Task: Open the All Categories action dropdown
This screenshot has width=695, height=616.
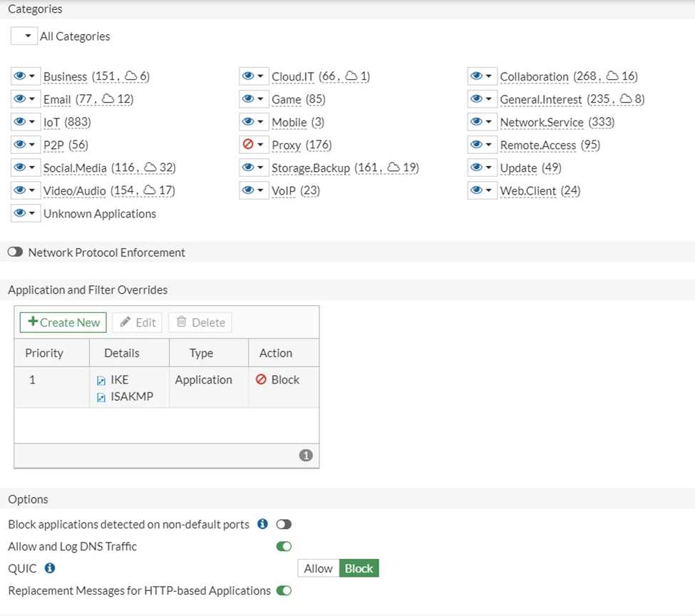Action: click(x=24, y=36)
